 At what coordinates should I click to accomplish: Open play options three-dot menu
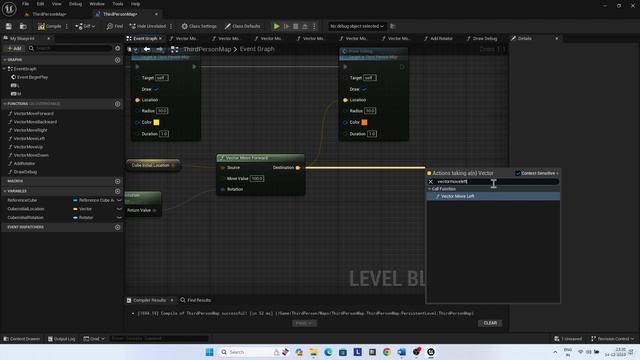[x=314, y=26]
